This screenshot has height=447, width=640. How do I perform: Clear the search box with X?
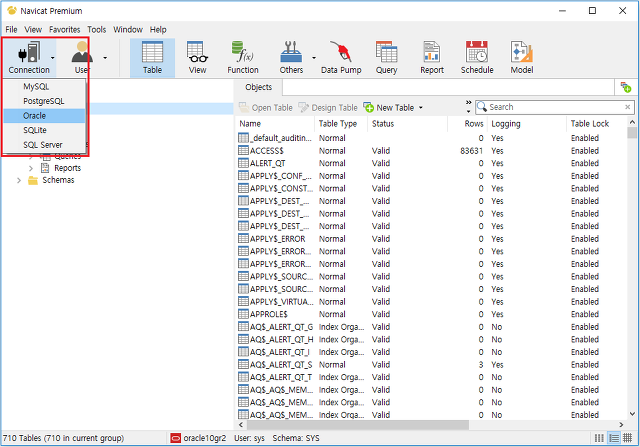[627, 107]
